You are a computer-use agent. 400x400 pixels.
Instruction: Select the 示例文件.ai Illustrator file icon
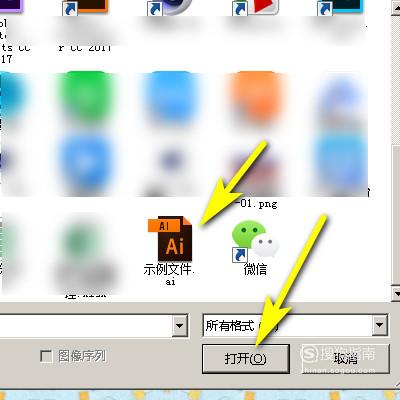coord(170,238)
